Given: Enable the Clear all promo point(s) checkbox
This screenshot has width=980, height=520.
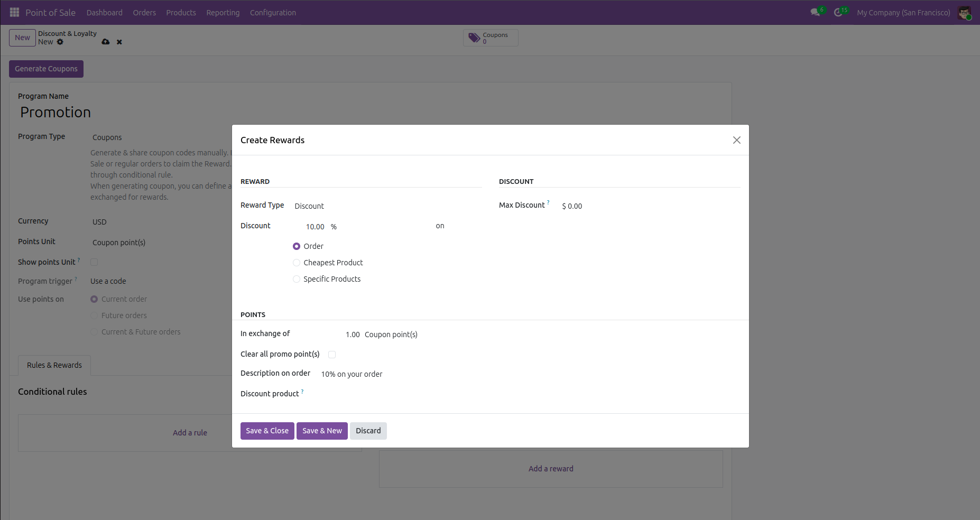Looking at the screenshot, I should pyautogui.click(x=332, y=355).
